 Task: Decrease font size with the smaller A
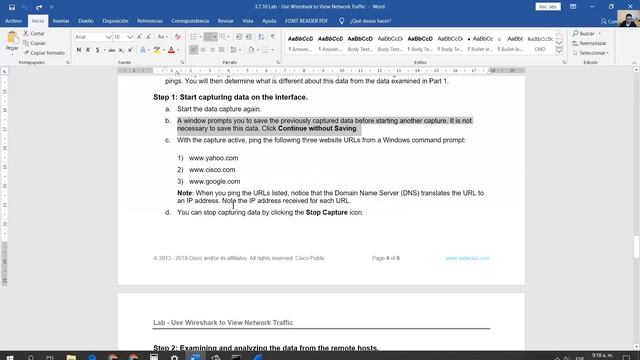pyautogui.click(x=148, y=37)
